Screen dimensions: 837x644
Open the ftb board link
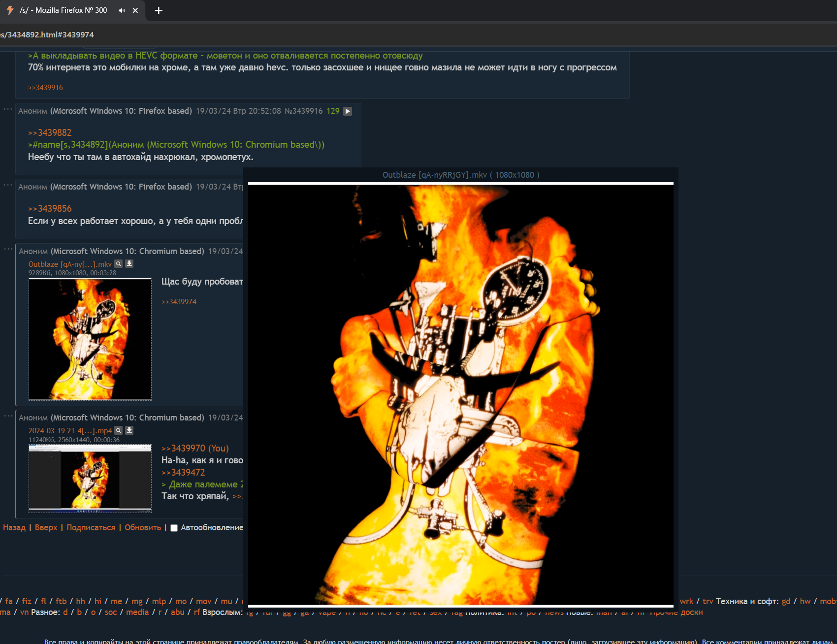61,601
